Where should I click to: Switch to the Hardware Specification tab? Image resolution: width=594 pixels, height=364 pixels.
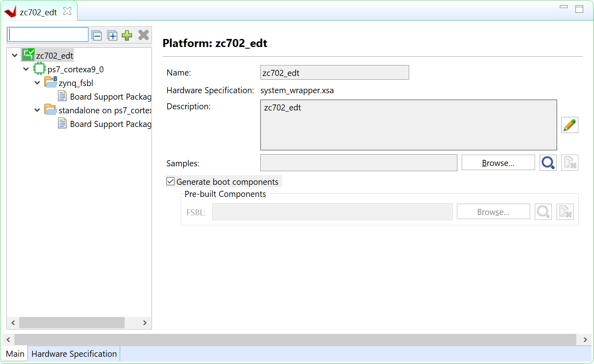(x=74, y=354)
